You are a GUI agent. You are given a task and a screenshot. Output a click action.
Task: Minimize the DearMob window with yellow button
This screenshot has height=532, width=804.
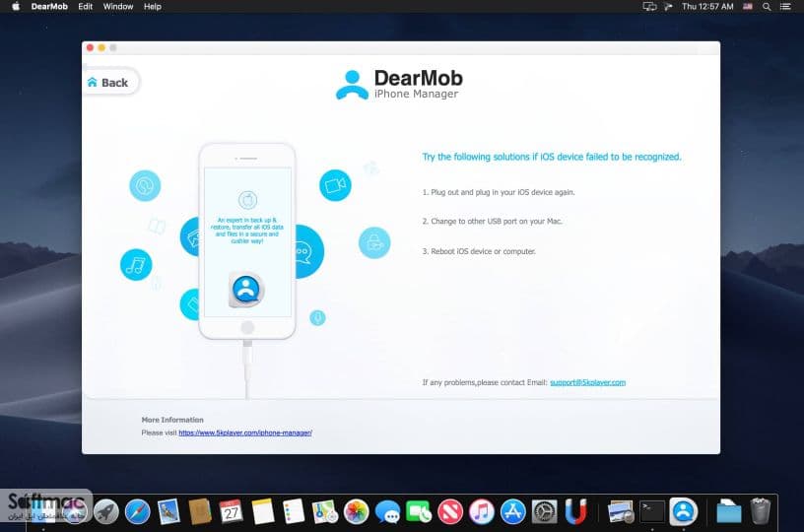pos(101,47)
